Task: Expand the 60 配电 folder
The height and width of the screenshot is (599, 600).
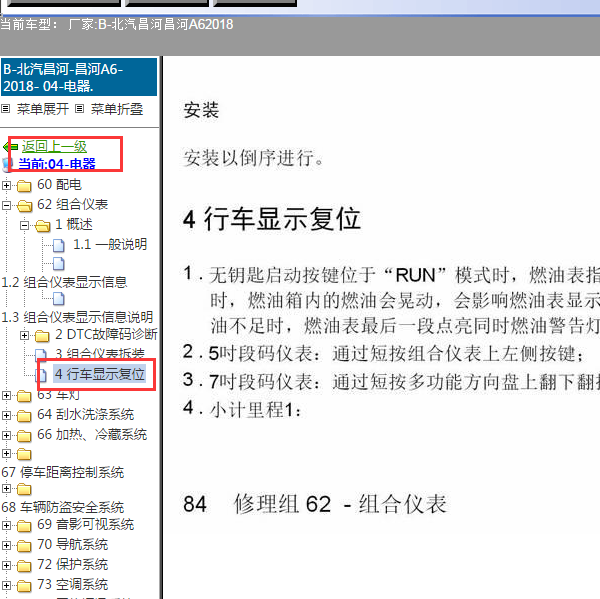Action: [x=6, y=186]
